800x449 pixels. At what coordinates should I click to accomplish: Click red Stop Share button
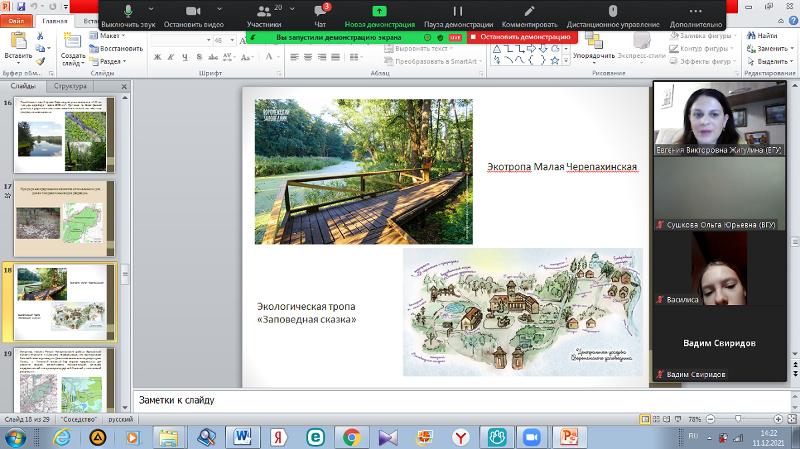coord(524,36)
